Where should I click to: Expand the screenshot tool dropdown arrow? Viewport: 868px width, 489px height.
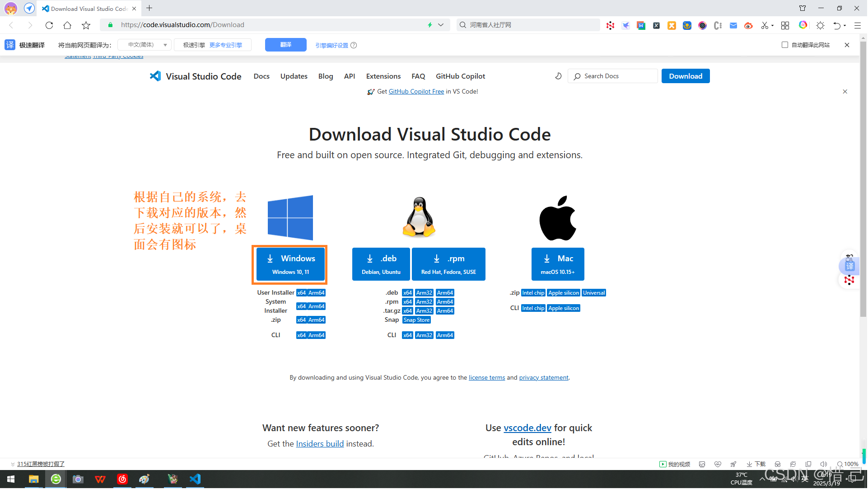point(772,25)
